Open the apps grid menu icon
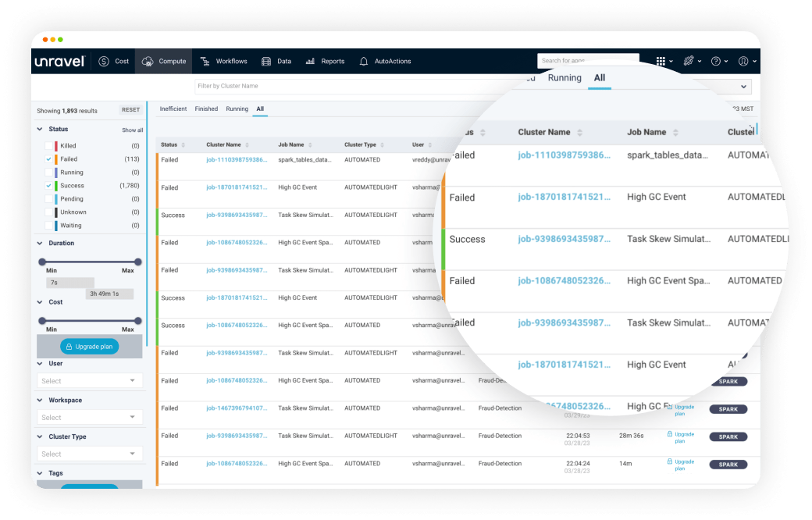Viewport: 812px width, 520px height. tap(661, 61)
